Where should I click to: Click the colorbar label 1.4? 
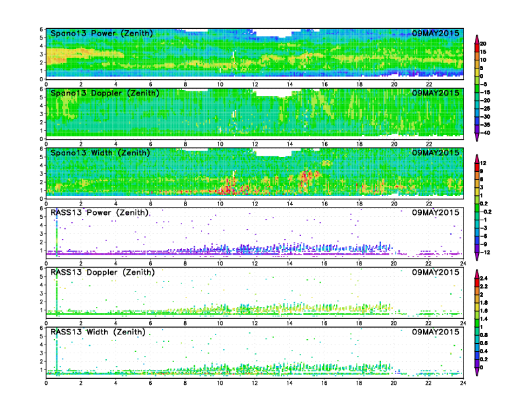pyautogui.click(x=484, y=319)
